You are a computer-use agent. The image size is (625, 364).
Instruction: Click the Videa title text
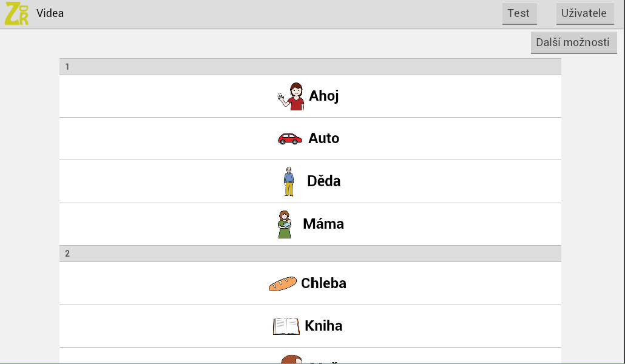[50, 13]
